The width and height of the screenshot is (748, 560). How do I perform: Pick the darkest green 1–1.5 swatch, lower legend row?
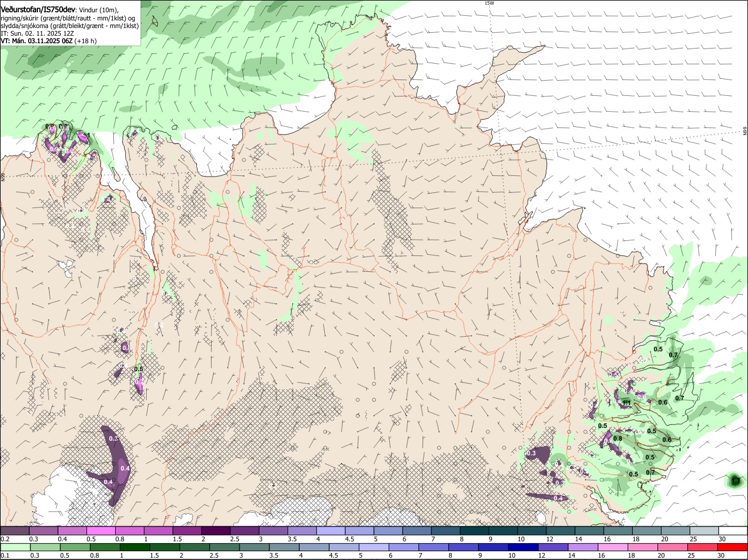pos(134,547)
